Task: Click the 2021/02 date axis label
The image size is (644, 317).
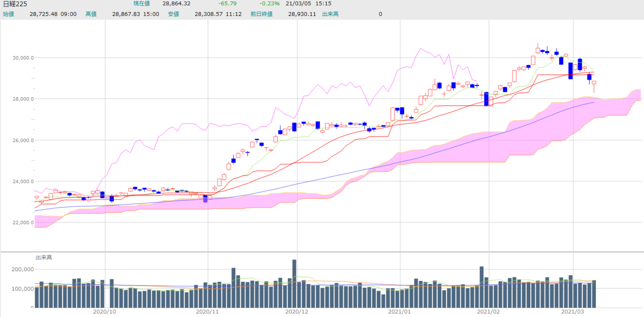Action: (489, 312)
